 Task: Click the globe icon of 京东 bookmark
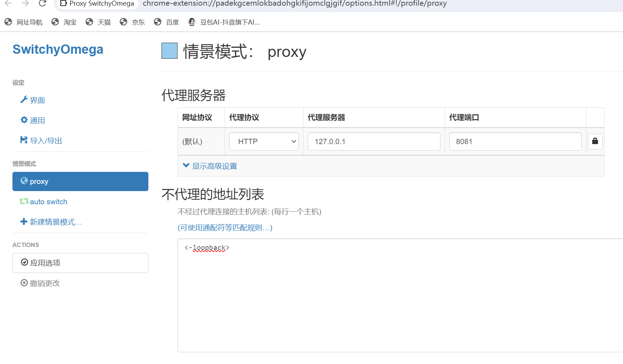point(123,22)
